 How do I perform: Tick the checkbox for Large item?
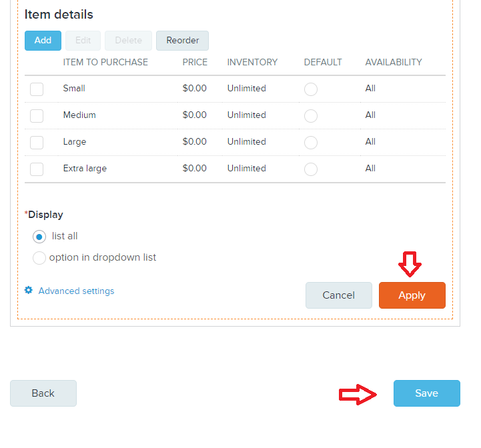[x=37, y=143]
